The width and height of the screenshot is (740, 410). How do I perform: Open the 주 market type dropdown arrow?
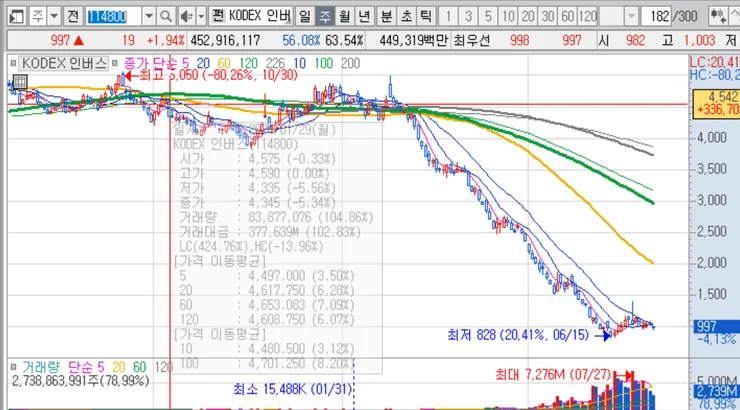54,17
